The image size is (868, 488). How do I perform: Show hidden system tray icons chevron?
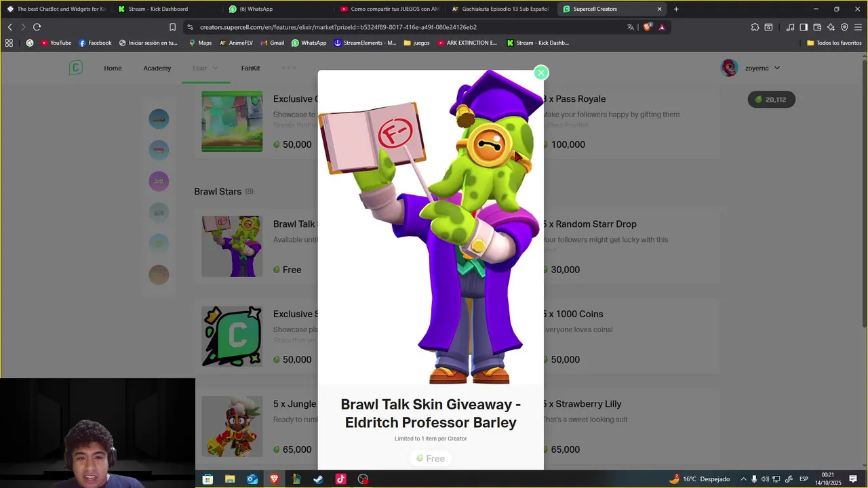743,479
